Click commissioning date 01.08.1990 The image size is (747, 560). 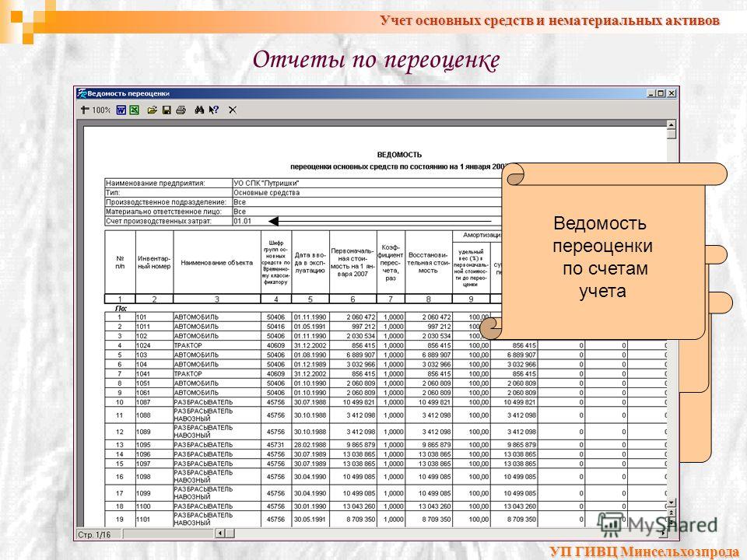coord(310,355)
